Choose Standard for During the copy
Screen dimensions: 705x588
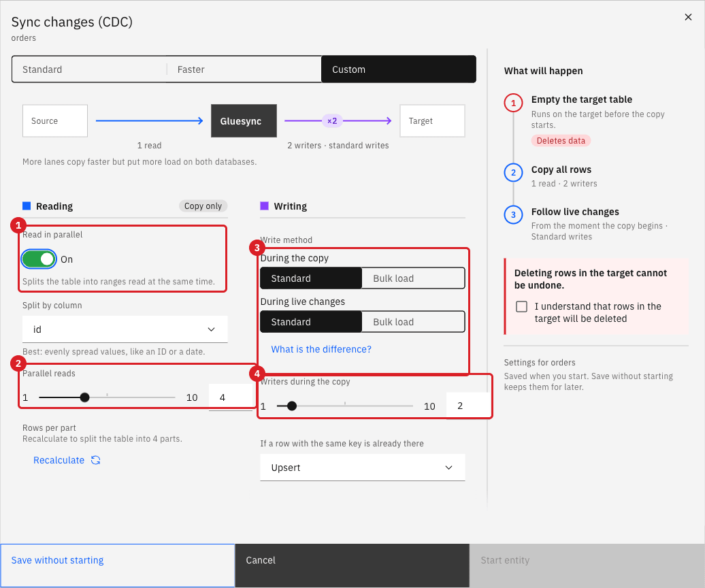pyautogui.click(x=311, y=278)
